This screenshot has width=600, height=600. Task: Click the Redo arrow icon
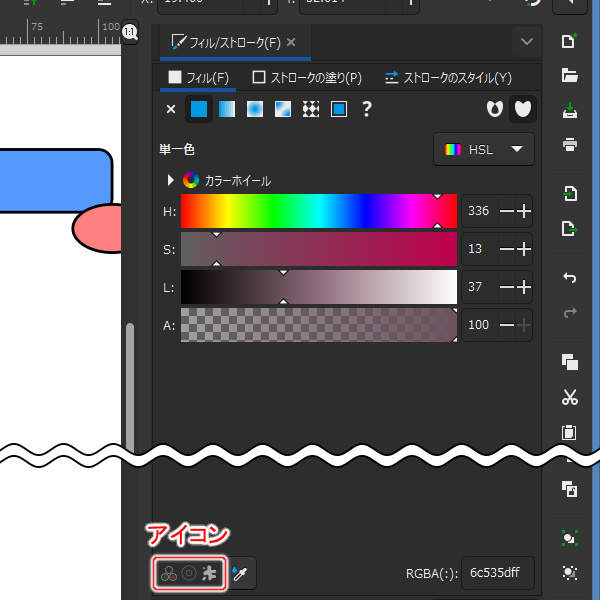tap(570, 313)
